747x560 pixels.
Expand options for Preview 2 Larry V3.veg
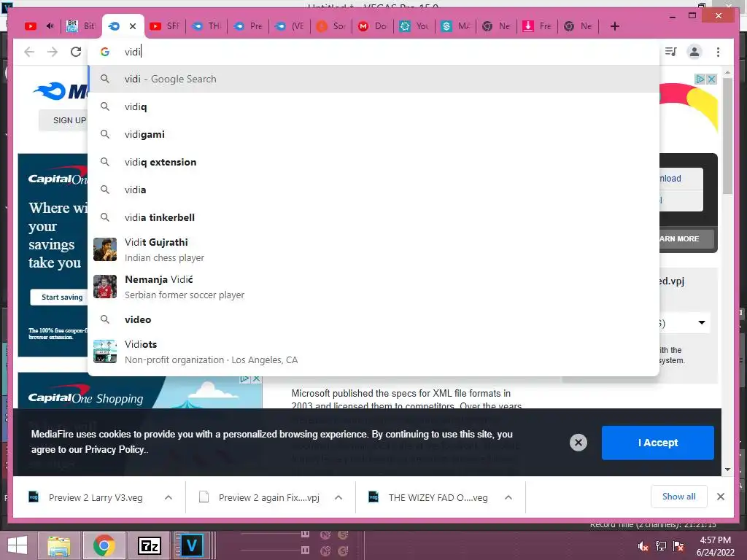169,497
